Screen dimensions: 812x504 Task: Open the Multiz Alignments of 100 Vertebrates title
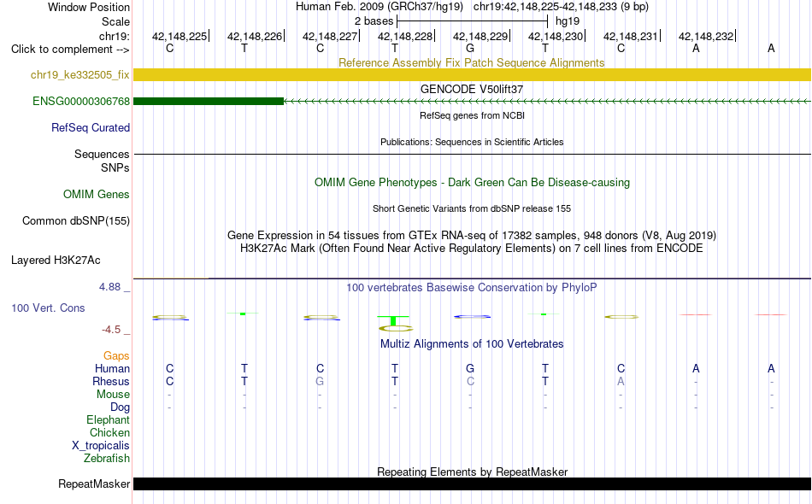[x=472, y=344]
